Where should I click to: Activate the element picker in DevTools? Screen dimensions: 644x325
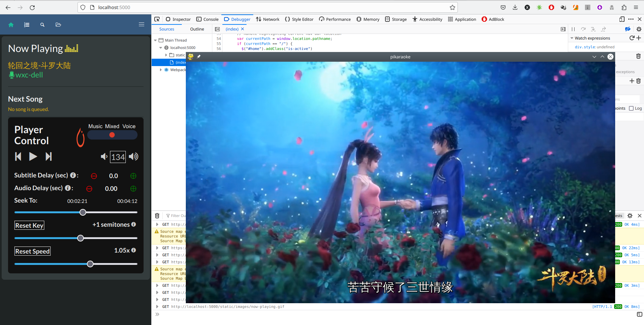click(x=157, y=19)
